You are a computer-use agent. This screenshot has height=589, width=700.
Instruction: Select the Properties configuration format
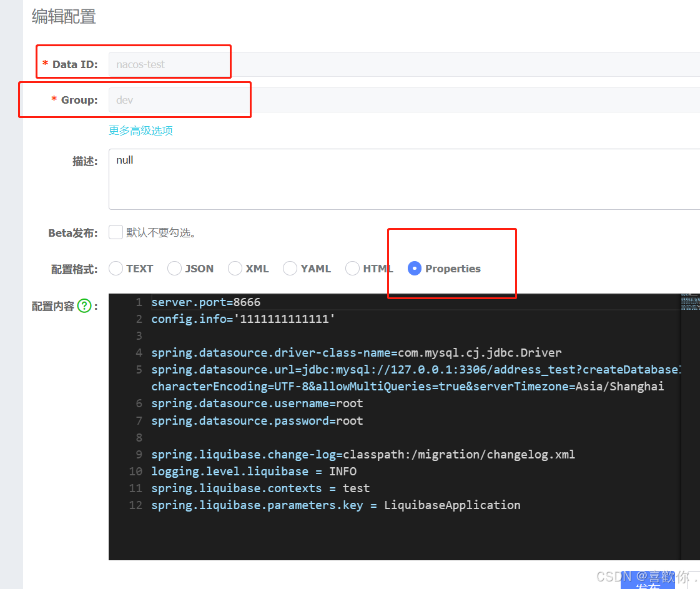tap(414, 268)
